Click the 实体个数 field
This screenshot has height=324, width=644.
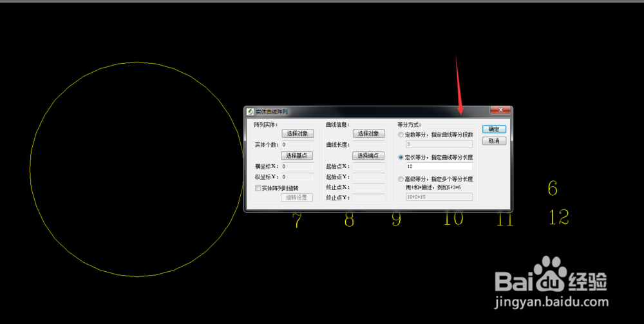pyautogui.click(x=298, y=144)
